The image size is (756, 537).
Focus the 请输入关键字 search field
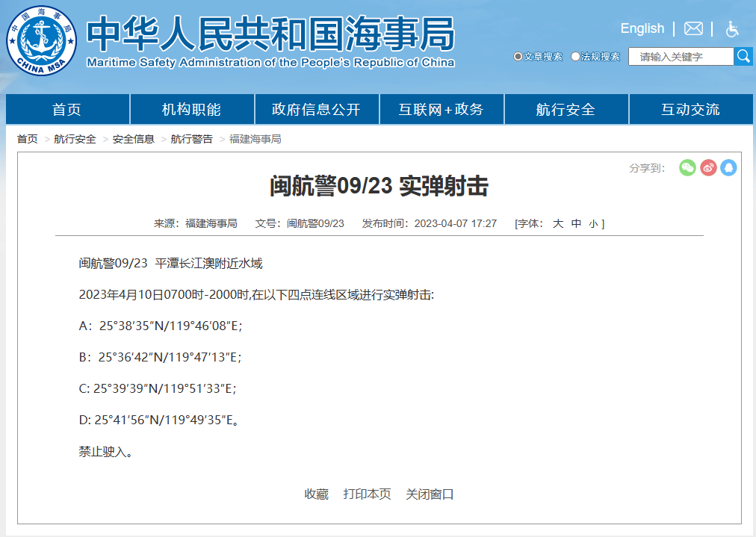click(681, 57)
